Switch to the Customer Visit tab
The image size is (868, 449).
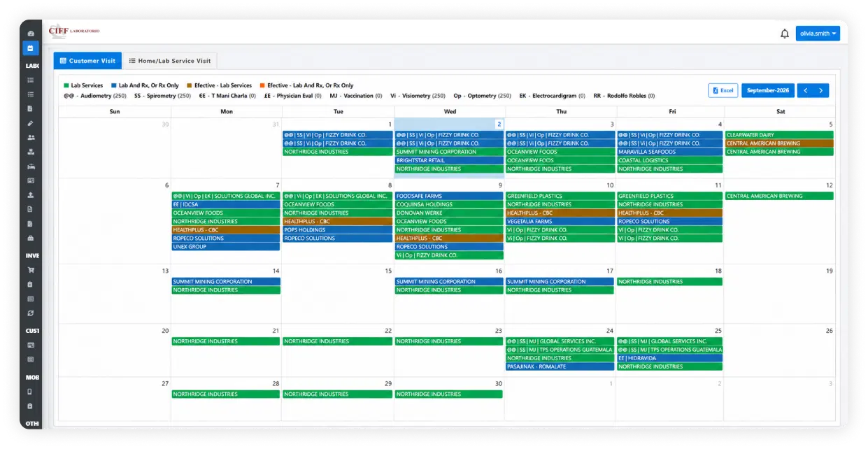[87, 61]
